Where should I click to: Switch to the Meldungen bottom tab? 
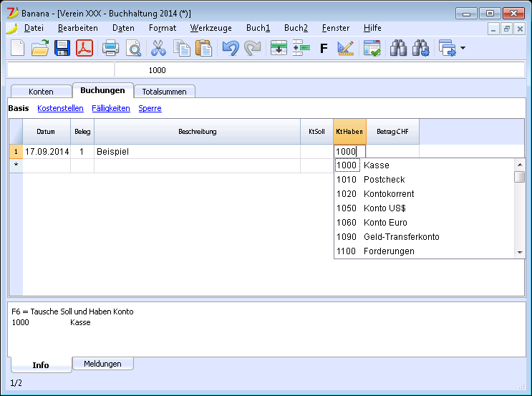click(103, 364)
